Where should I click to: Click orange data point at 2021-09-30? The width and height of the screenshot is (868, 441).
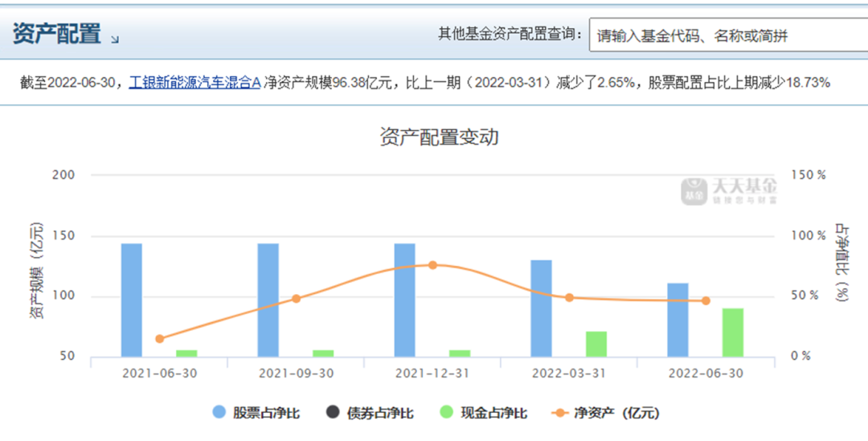point(296,298)
